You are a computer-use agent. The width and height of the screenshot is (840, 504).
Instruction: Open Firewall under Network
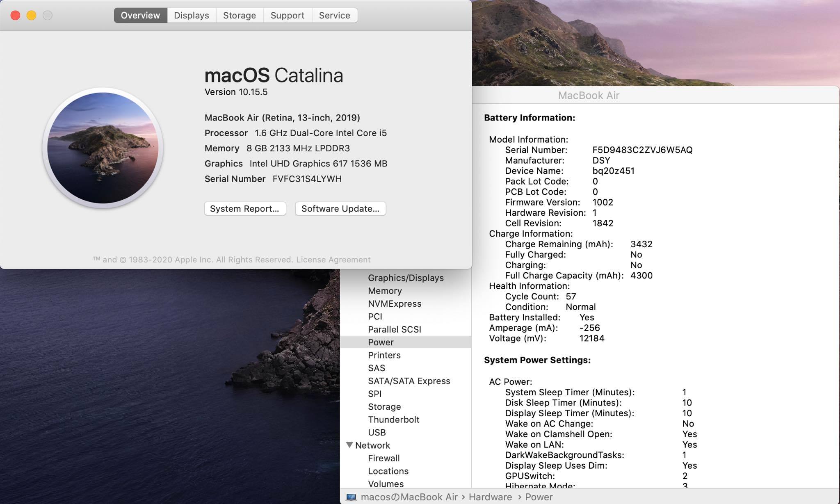pyautogui.click(x=383, y=458)
